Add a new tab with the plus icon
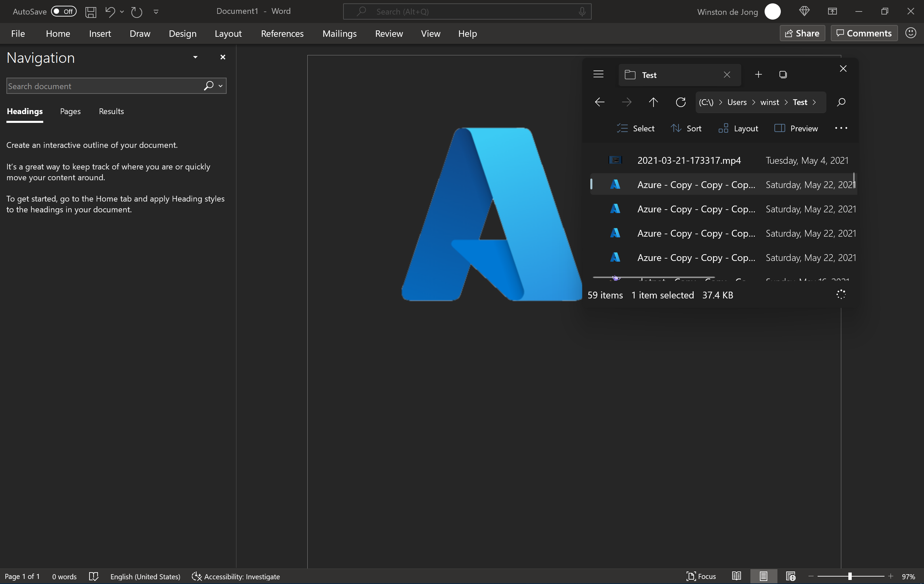Image resolution: width=924 pixels, height=584 pixels. coord(758,74)
